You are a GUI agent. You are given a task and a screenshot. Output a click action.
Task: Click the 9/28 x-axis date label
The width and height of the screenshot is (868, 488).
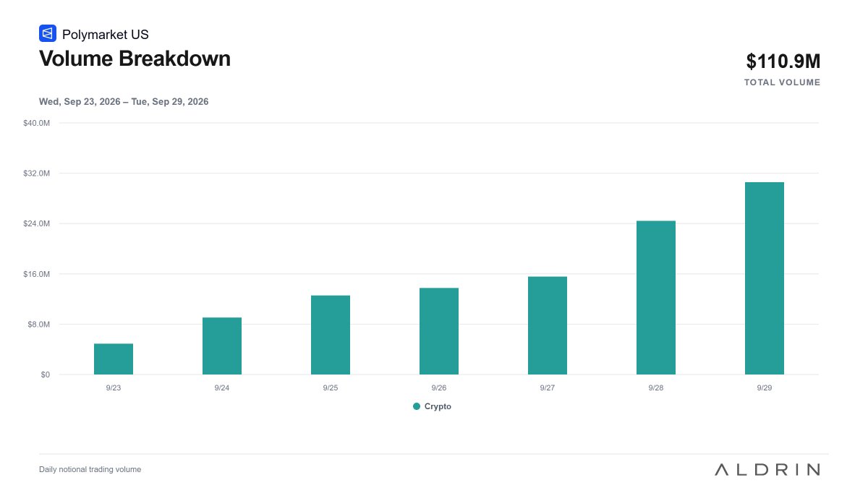656,388
